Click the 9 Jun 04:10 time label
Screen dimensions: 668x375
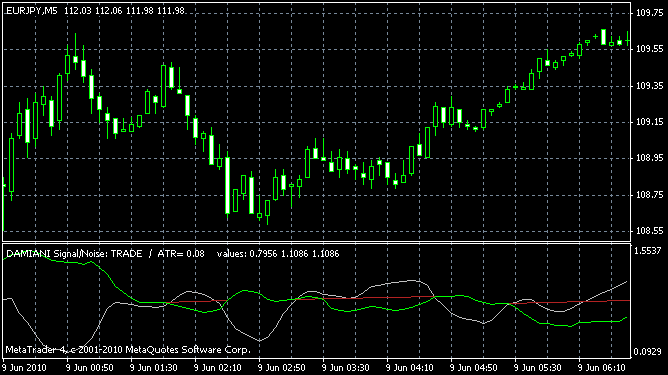pyautogui.click(x=409, y=368)
